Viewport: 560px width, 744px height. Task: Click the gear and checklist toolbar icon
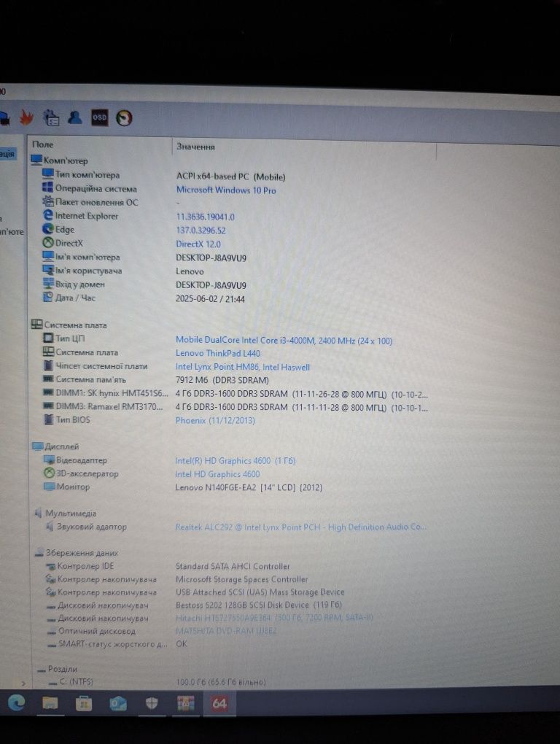51,117
